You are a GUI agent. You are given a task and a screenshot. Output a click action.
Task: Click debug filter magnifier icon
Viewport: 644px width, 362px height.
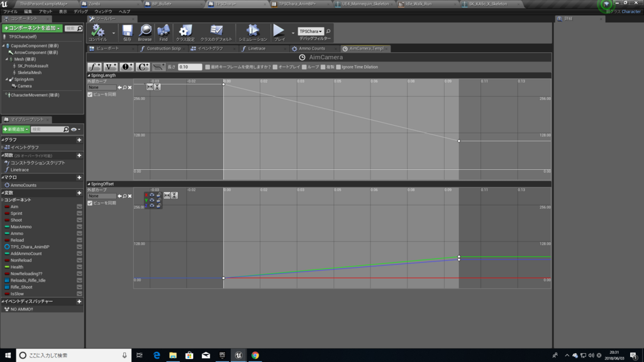[x=328, y=31]
